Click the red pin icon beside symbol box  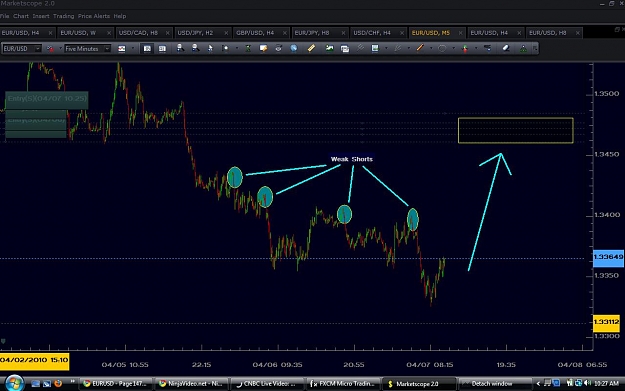click(50, 49)
